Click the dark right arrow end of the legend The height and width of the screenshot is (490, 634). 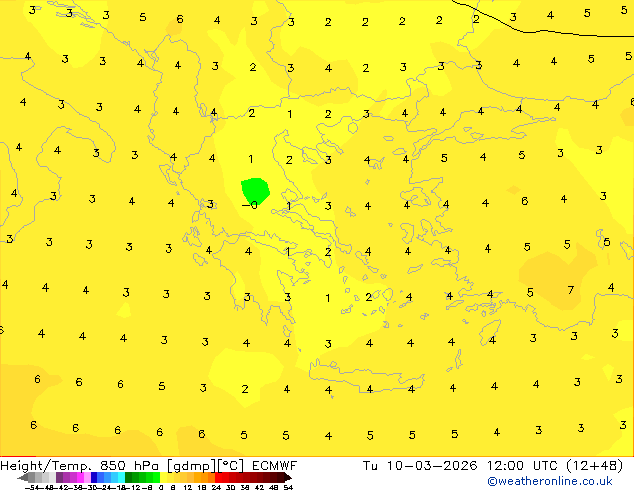tap(288, 477)
